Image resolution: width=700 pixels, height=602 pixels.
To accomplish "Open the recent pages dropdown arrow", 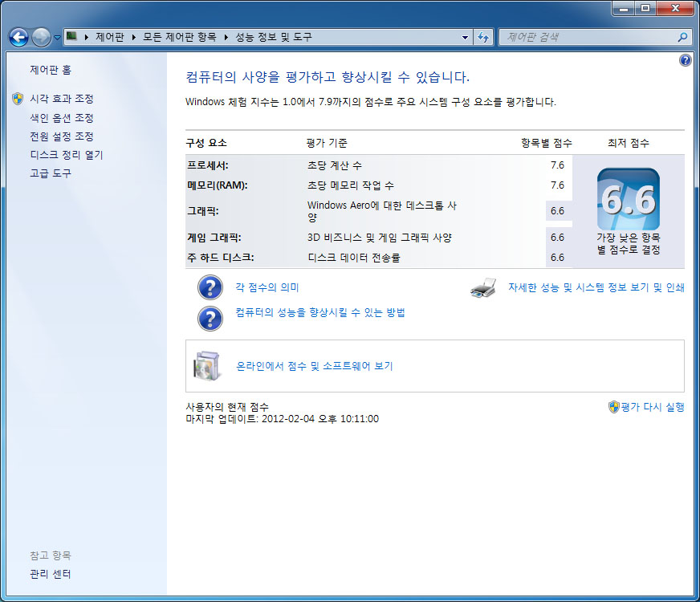I will 57,38.
